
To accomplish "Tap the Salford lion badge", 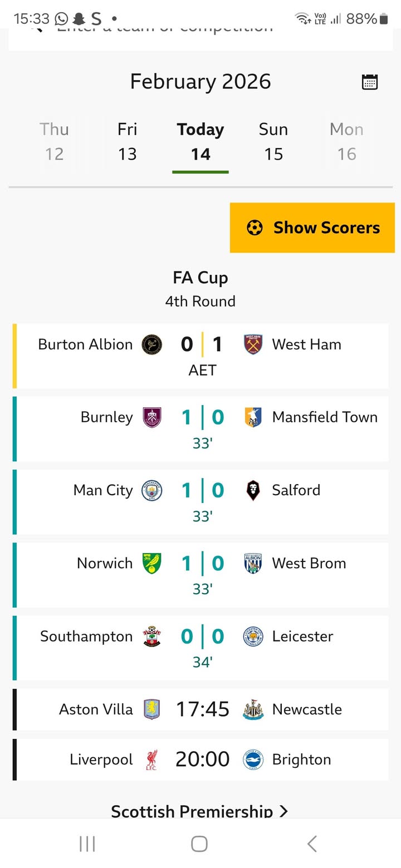I will tap(253, 490).
